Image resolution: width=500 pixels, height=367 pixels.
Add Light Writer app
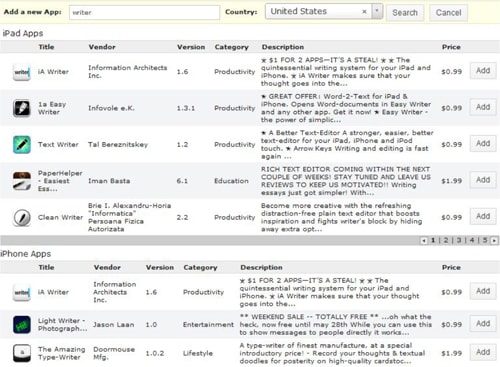(x=483, y=323)
